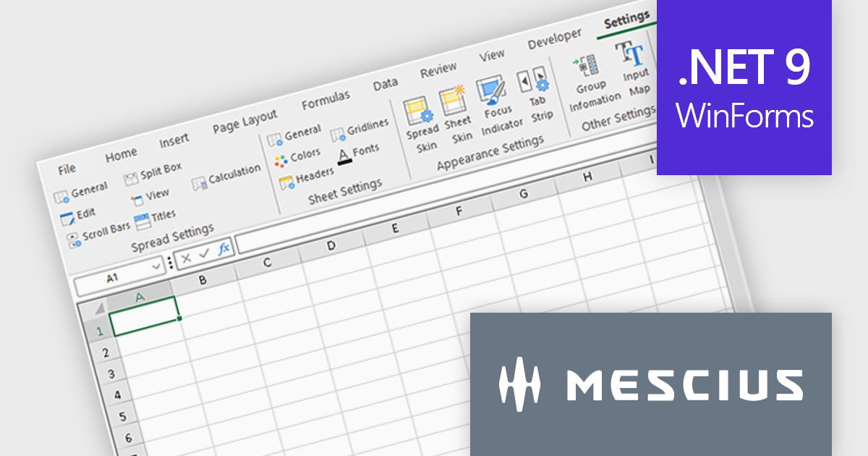Open sheet Colors settings
Screen dimensions: 868x456
(x=297, y=156)
